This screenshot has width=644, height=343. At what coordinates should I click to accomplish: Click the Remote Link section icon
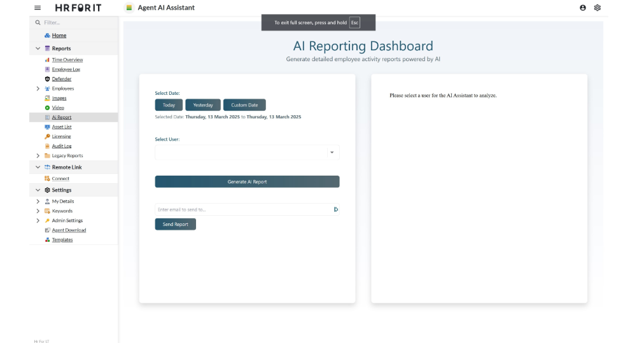(x=47, y=167)
